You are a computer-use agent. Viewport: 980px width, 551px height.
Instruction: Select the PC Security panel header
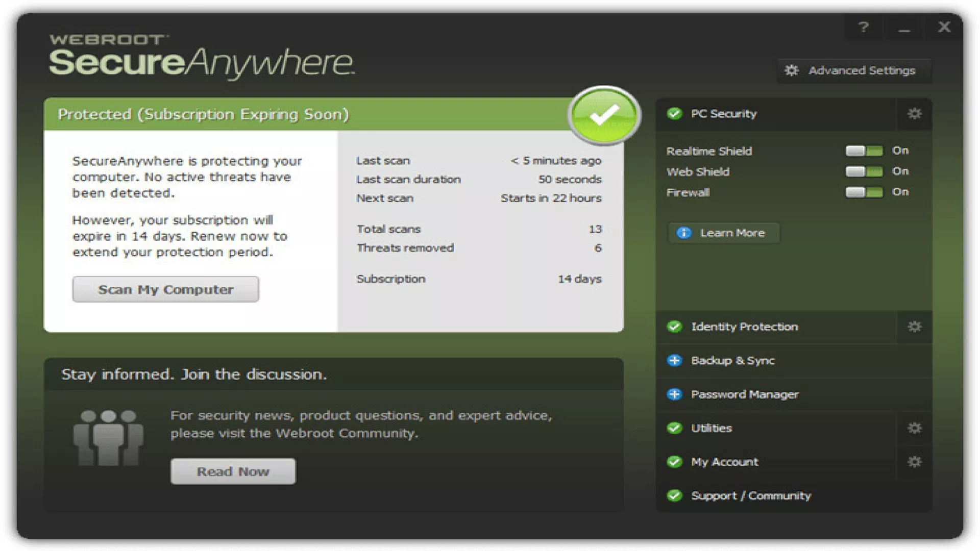[723, 114]
